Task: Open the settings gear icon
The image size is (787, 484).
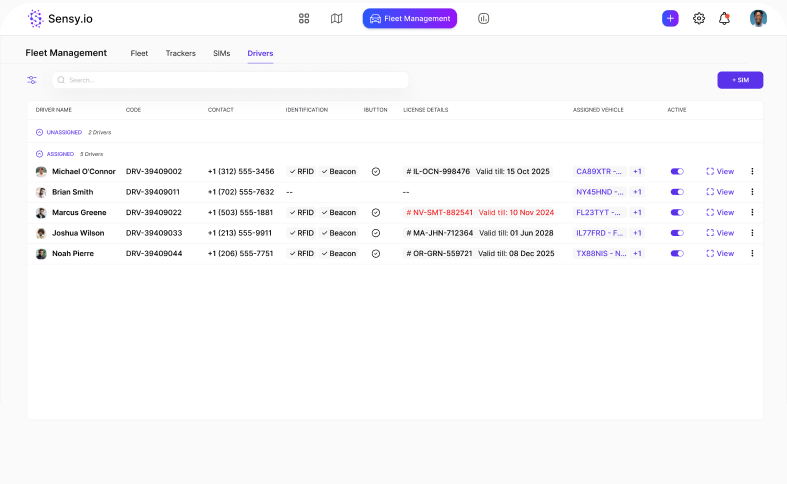Action: tap(699, 18)
